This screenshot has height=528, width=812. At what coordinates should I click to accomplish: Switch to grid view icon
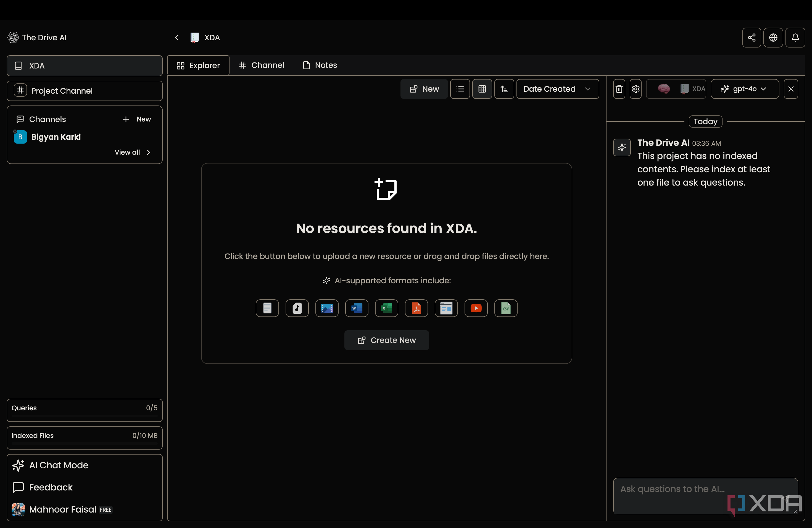click(482, 89)
